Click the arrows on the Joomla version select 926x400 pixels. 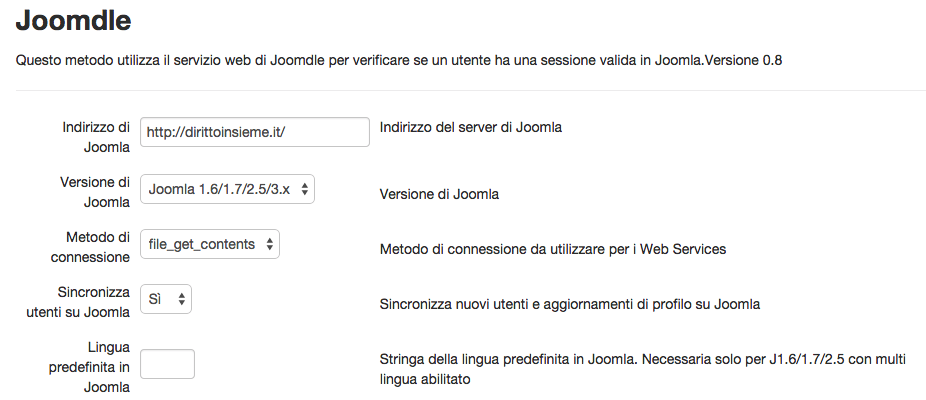304,188
